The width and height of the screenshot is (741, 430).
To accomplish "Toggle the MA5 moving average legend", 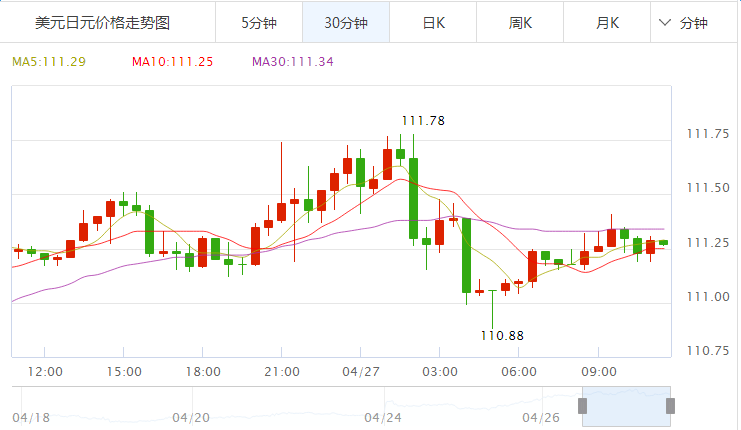I will click(49, 62).
